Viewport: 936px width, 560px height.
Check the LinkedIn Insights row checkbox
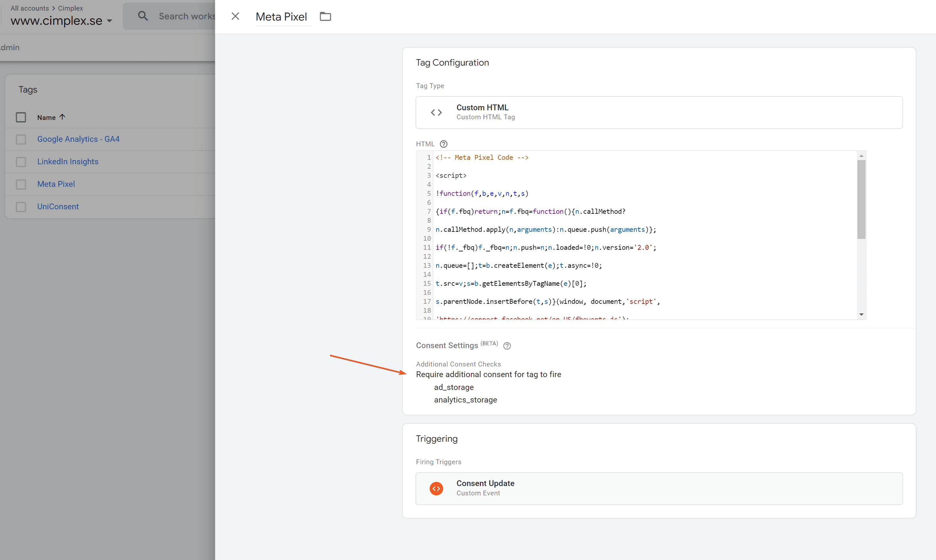[x=21, y=162]
